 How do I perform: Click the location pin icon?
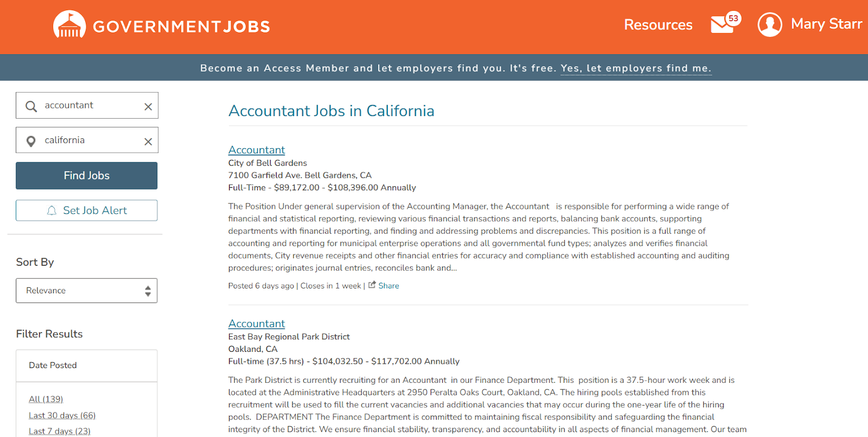pos(31,140)
